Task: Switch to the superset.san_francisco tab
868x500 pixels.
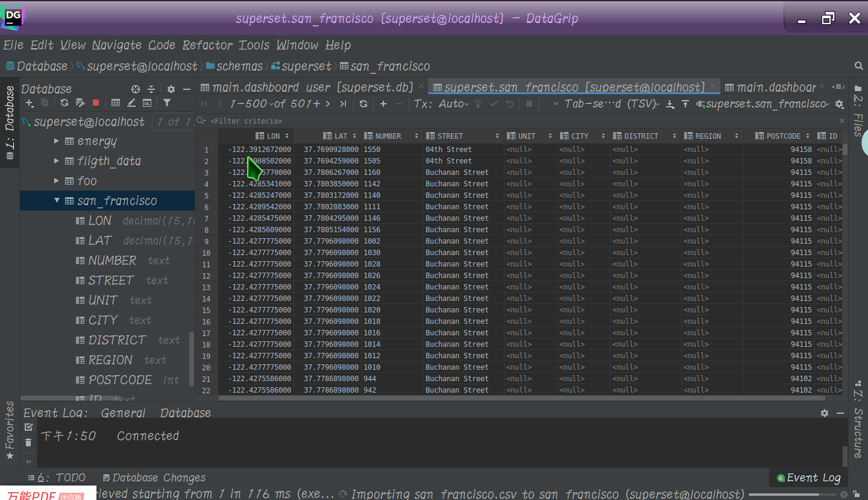Action: coord(567,87)
